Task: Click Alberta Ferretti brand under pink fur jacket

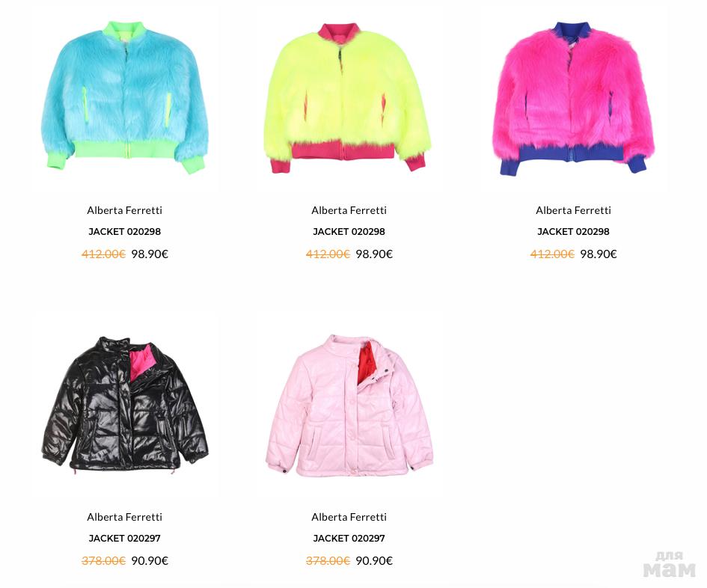Action: point(574,210)
